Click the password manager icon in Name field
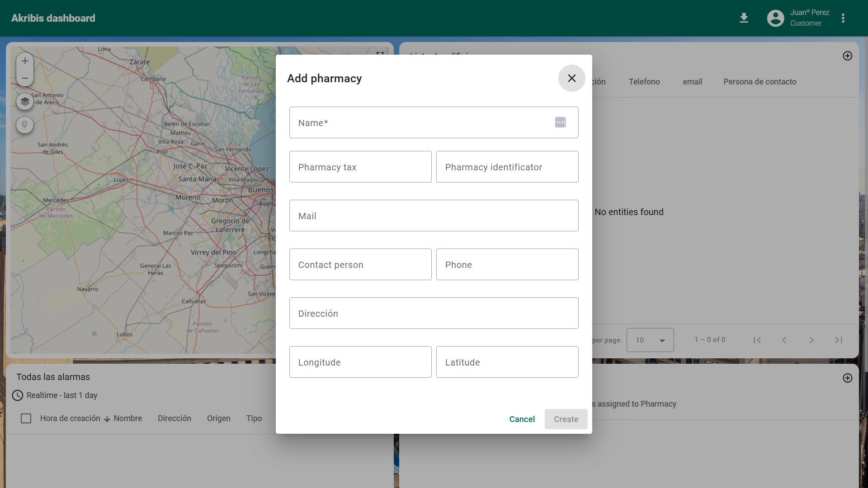 coord(560,122)
